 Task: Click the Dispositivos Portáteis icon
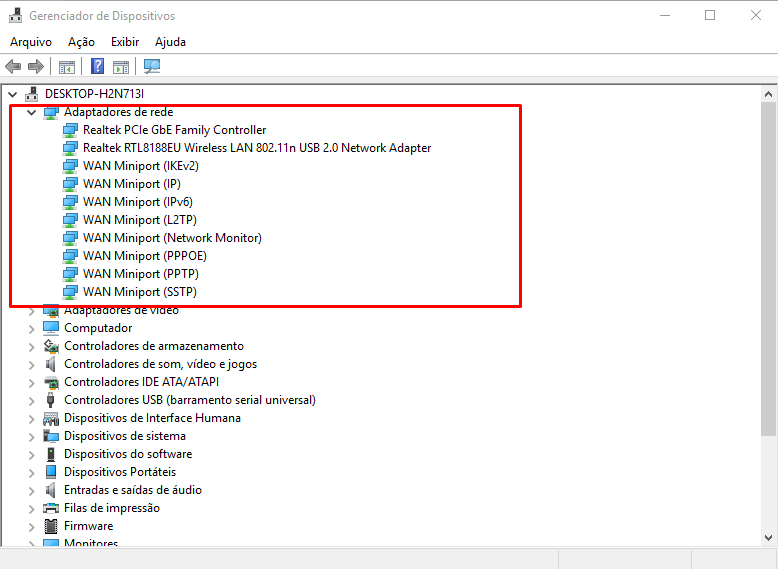point(51,472)
